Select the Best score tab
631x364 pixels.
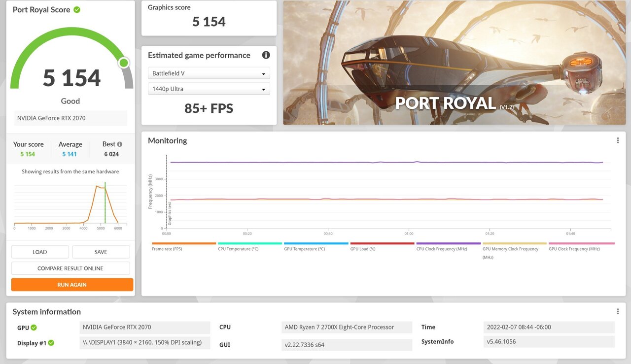tap(109, 149)
